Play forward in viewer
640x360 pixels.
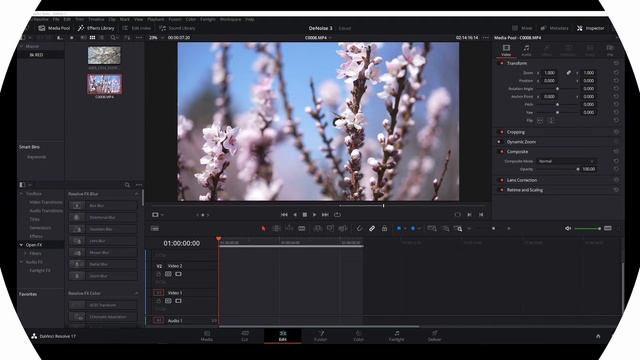[x=314, y=215]
